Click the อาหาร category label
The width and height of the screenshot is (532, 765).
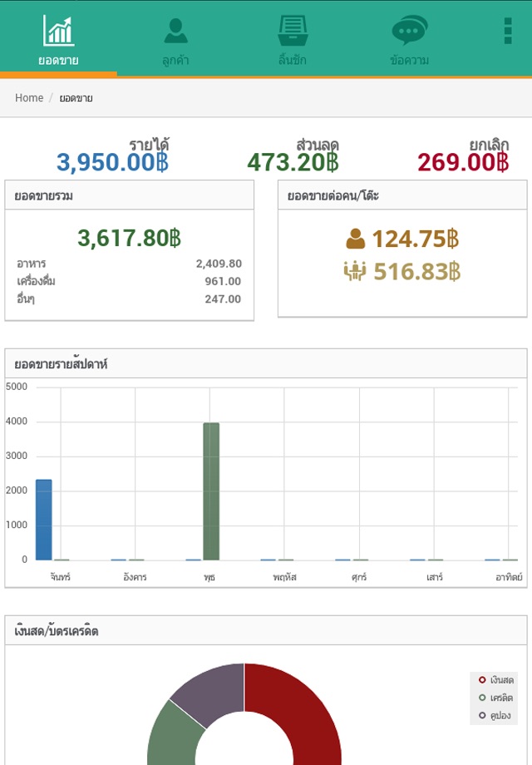pyautogui.click(x=32, y=264)
